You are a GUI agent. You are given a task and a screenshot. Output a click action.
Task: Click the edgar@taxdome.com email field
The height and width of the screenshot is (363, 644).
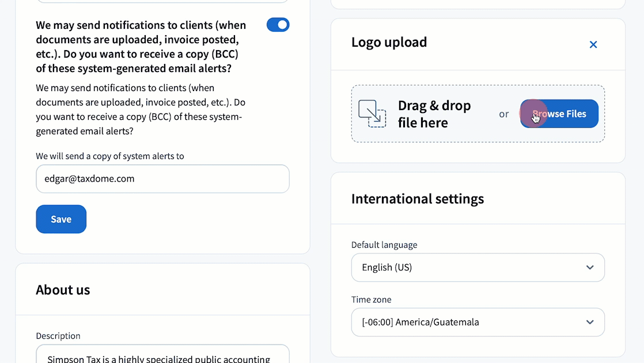162,179
